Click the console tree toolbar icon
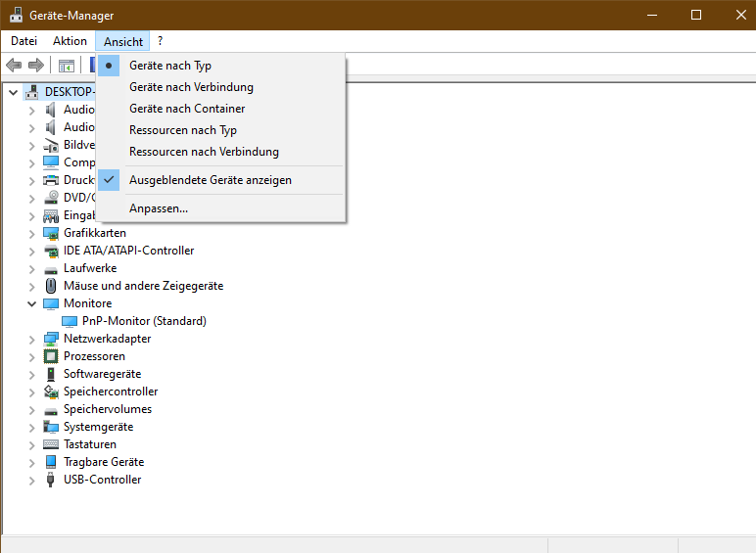Screen dimensions: 756x553 [66, 66]
